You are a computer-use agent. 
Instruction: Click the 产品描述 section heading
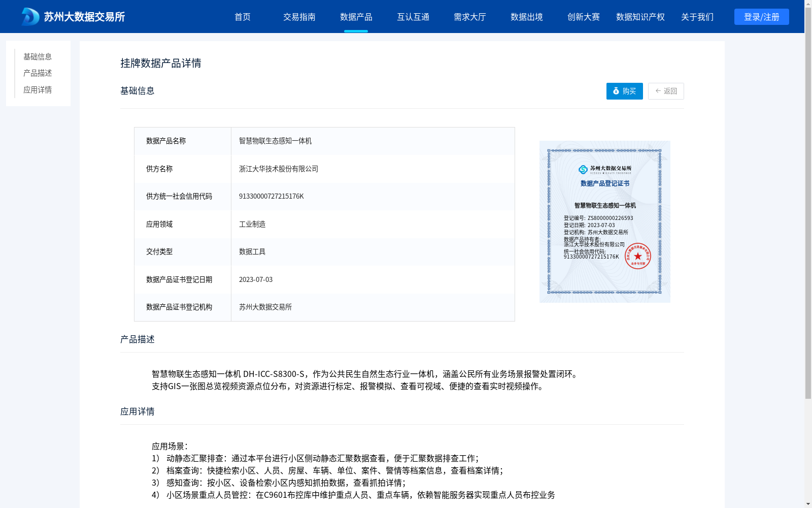(138, 339)
